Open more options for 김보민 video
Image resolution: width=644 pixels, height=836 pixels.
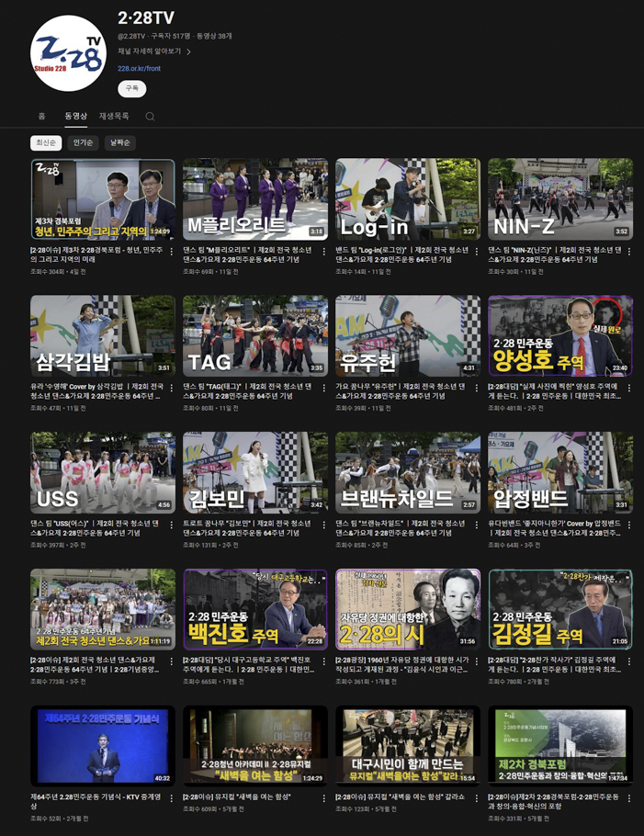[323, 525]
